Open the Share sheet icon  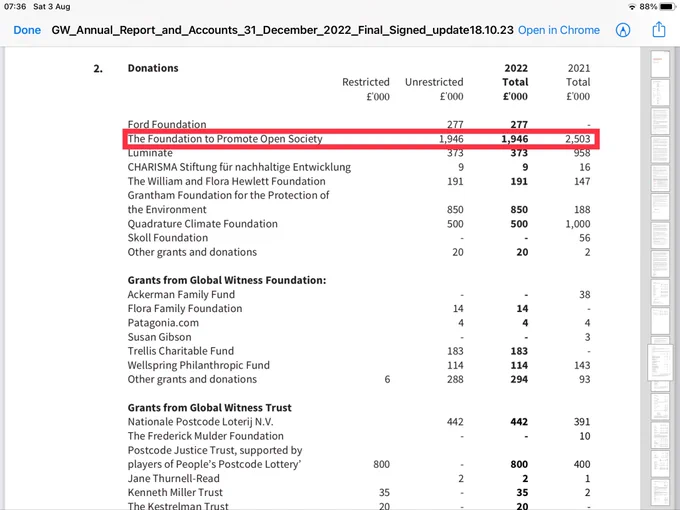click(659, 29)
